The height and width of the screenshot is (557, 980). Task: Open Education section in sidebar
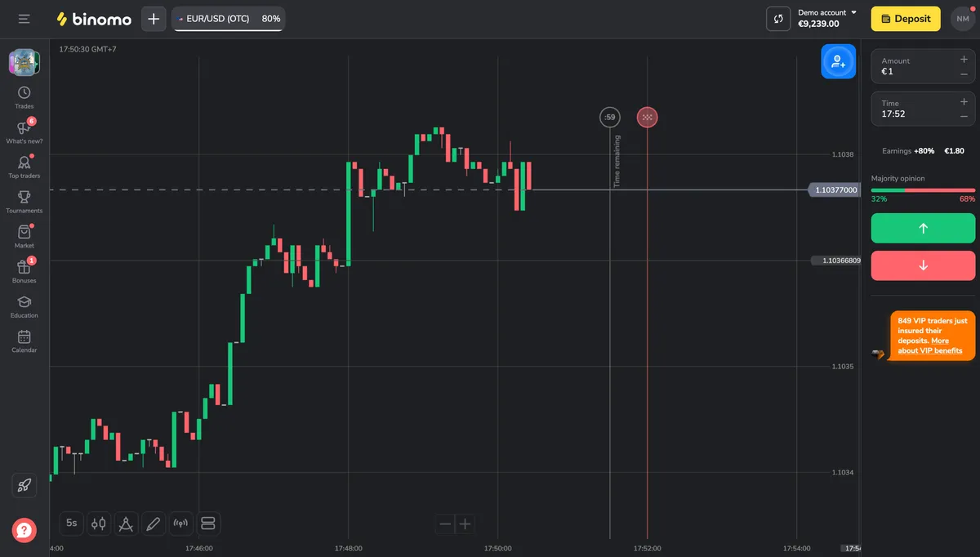click(x=24, y=306)
